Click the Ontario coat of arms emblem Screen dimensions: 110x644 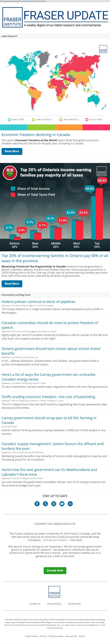(10, 172)
